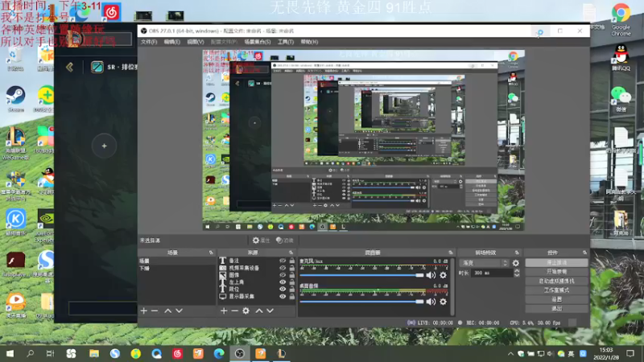Click the 桌面音频 volume slider
Viewport: 644px width, 362px height.
coord(361,302)
